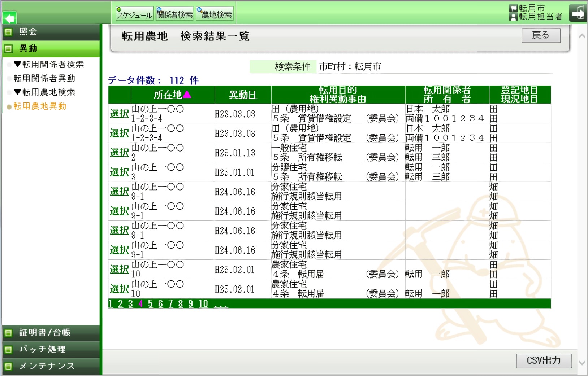Click the CSV出力 button
Viewport: 588px width, 376px height.
tap(544, 360)
